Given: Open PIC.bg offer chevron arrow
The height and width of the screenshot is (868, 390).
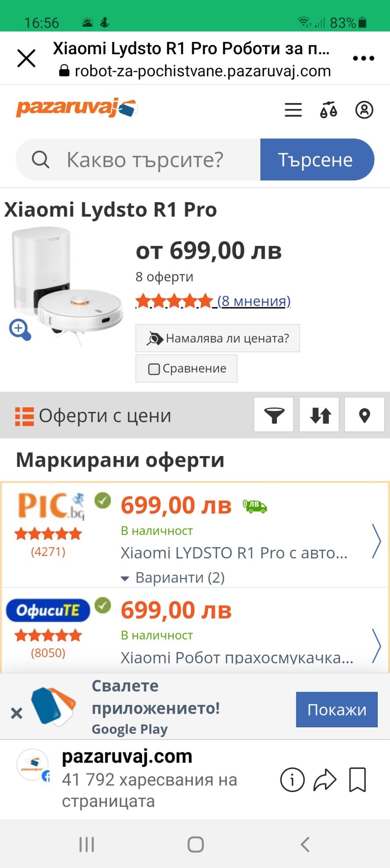Looking at the screenshot, I should pos(376,541).
